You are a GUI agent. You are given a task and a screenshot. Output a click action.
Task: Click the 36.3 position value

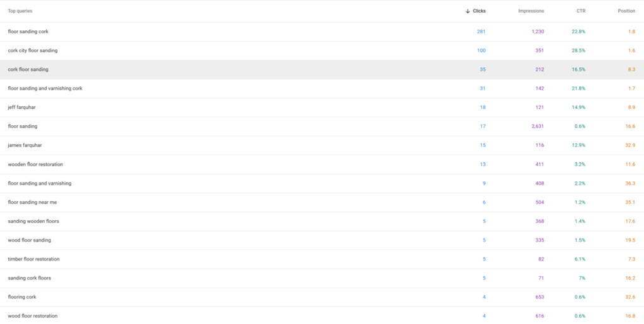point(630,183)
